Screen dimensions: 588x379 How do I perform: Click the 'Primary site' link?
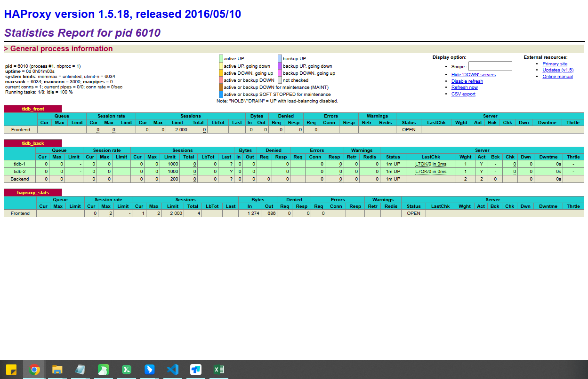pos(555,64)
